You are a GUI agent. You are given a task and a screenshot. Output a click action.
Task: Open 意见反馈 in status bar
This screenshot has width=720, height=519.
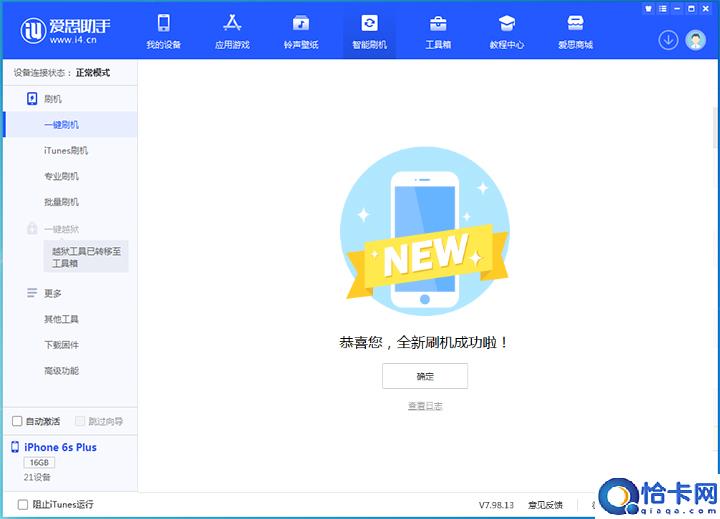[545, 505]
